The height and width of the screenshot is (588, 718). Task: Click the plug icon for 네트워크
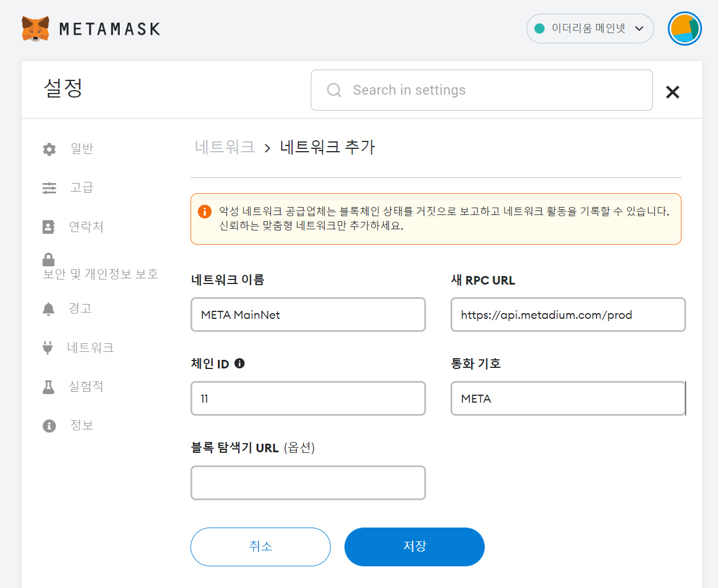48,347
